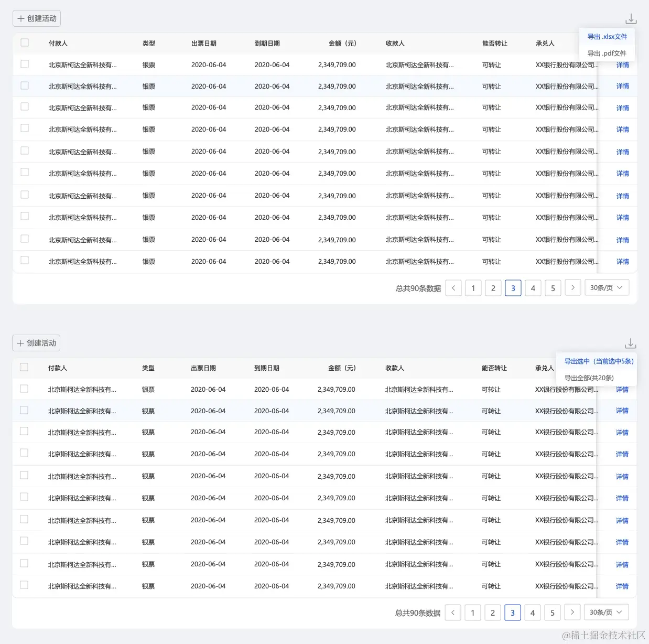The image size is (649, 644).
Task: Click 付款人 column header in lower table
Action: point(58,368)
